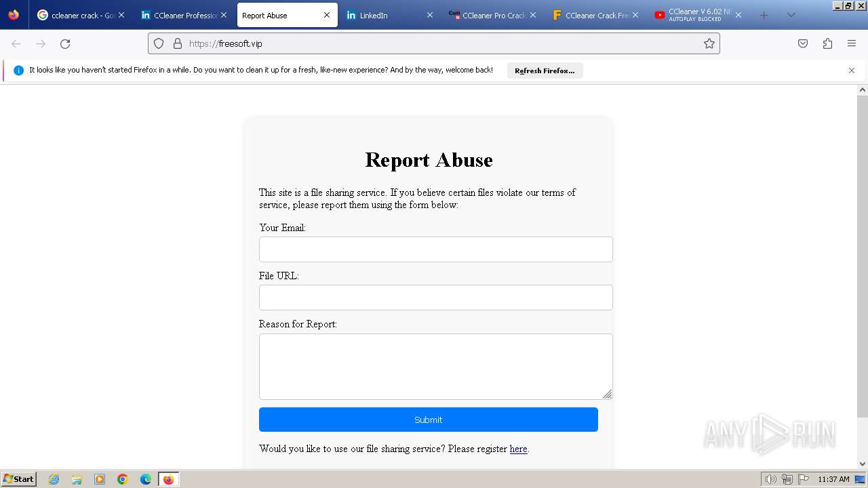Minimize the Firefox window
This screenshot has width=868, height=488.
coord(837,5)
